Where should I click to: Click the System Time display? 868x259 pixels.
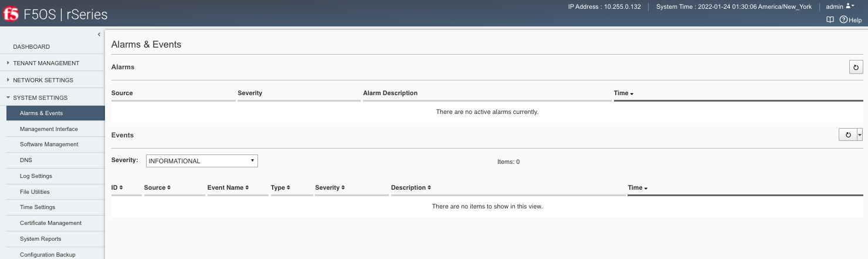(734, 7)
